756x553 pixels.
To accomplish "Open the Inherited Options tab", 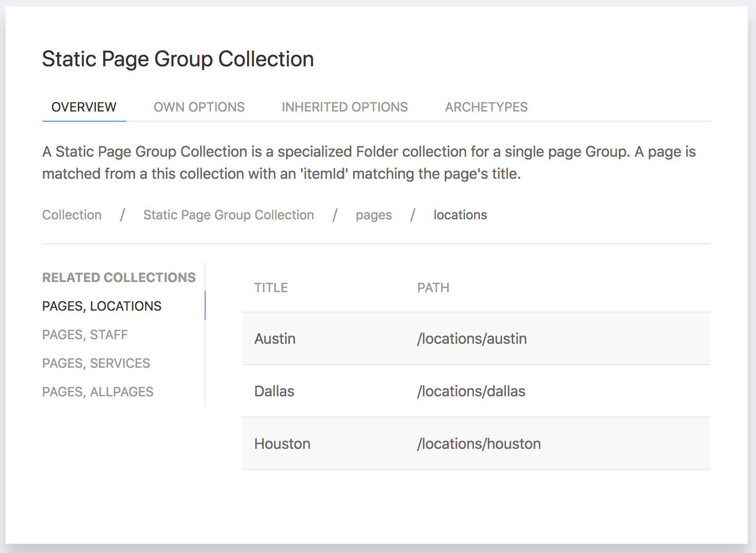I will pos(345,107).
